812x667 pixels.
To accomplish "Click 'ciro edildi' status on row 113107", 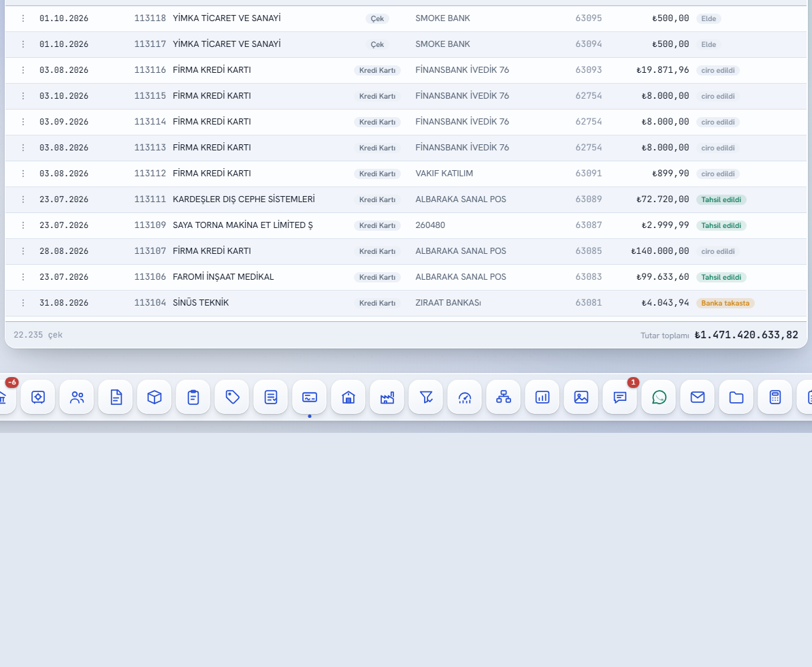I will point(718,251).
